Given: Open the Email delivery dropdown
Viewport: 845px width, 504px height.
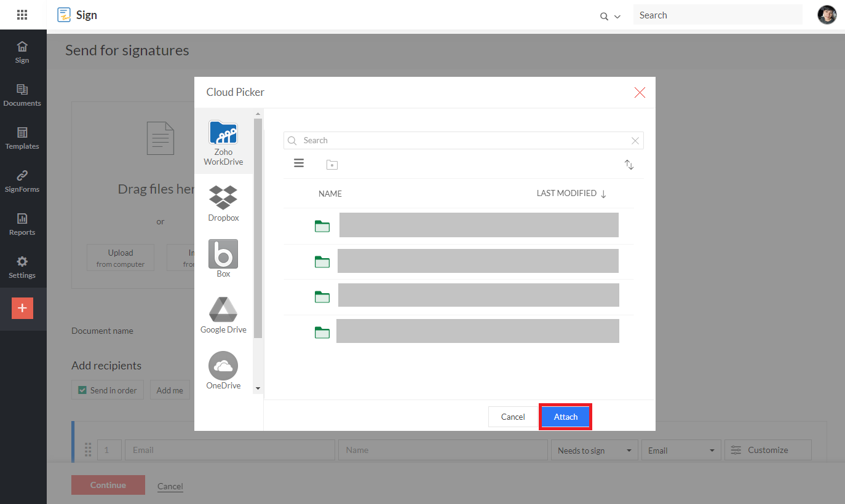Looking at the screenshot, I should (681, 451).
